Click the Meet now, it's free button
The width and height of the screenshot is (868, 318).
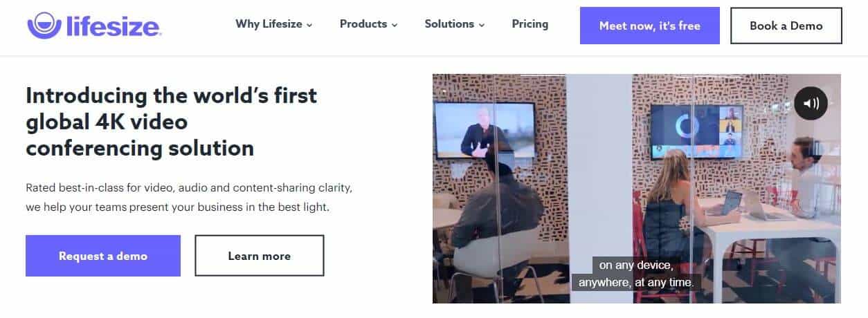[650, 26]
